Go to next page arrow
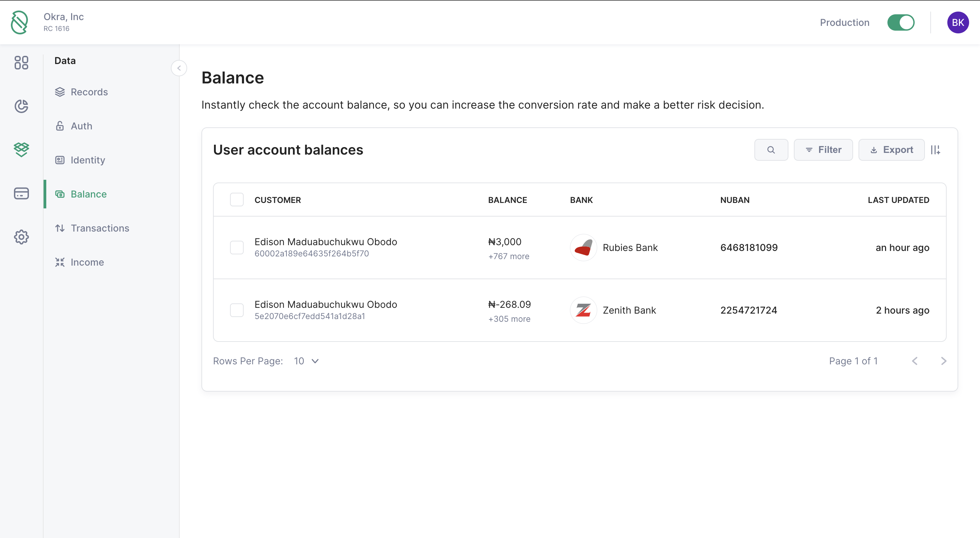The width and height of the screenshot is (980, 538). point(944,361)
